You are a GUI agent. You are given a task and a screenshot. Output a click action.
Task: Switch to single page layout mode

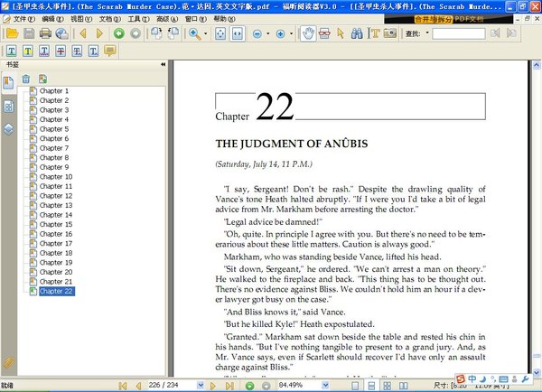point(355,386)
